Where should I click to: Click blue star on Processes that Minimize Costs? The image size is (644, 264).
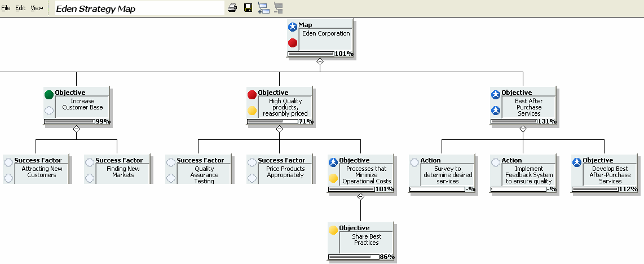pos(333,162)
